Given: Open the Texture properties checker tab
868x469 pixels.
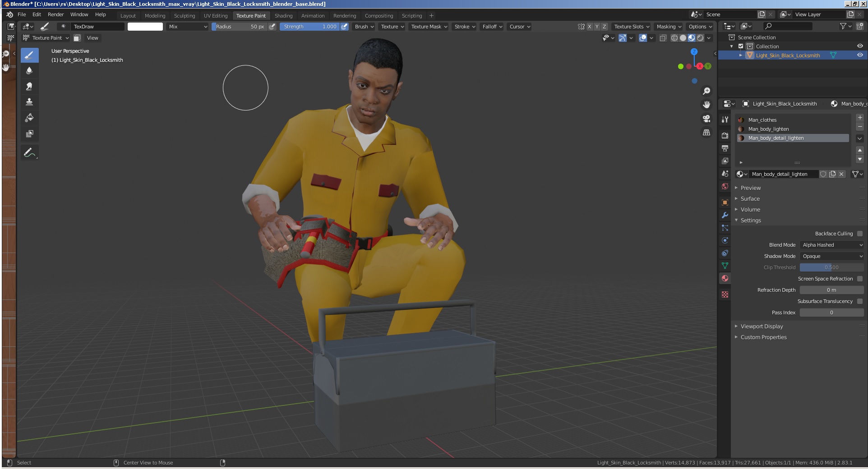Looking at the screenshot, I should tap(725, 294).
